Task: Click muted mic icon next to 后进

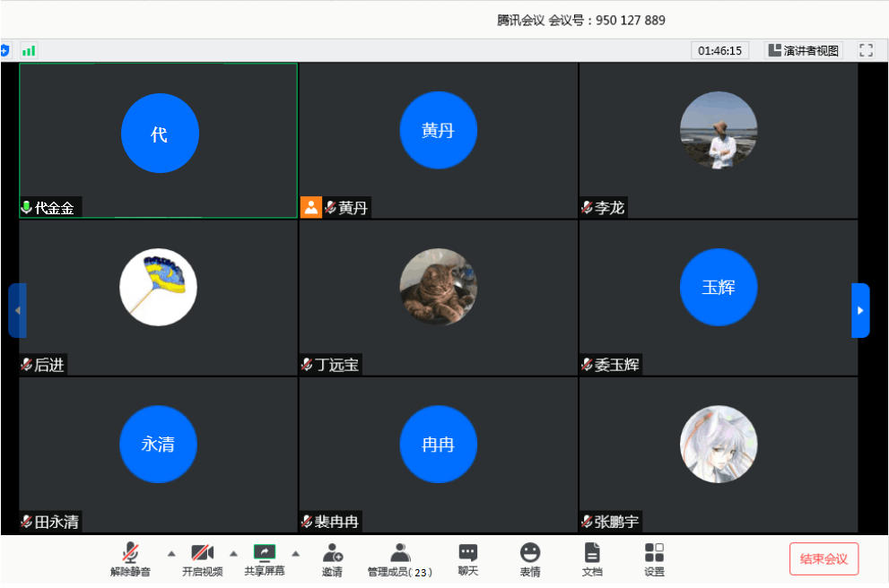Action: [x=27, y=364]
